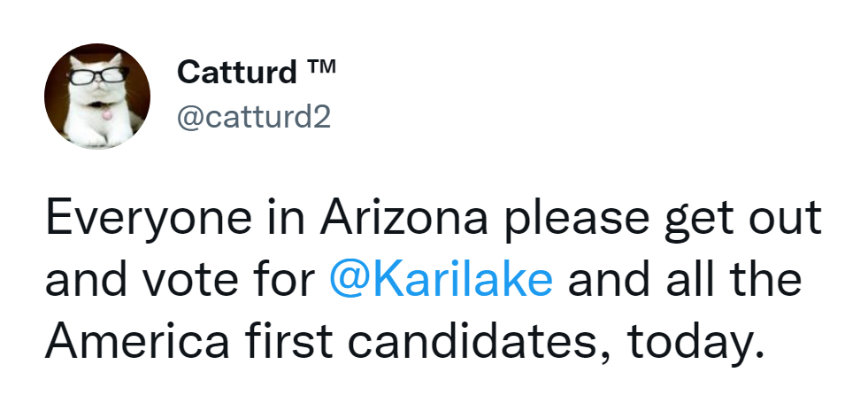Visit the @catturd2 handle link
The width and height of the screenshot is (868, 411).
click(x=254, y=116)
